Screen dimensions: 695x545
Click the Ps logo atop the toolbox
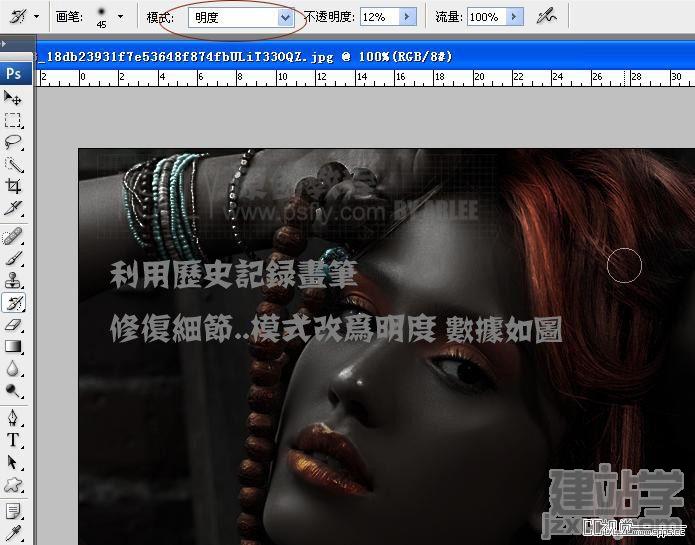pyautogui.click(x=15, y=73)
